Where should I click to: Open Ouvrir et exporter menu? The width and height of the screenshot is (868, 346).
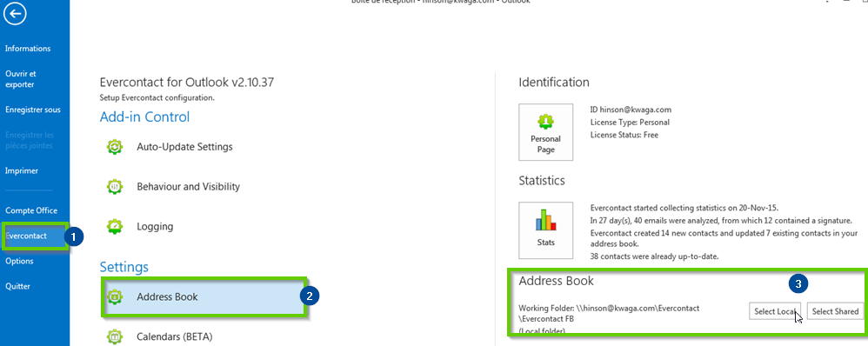coord(21,78)
